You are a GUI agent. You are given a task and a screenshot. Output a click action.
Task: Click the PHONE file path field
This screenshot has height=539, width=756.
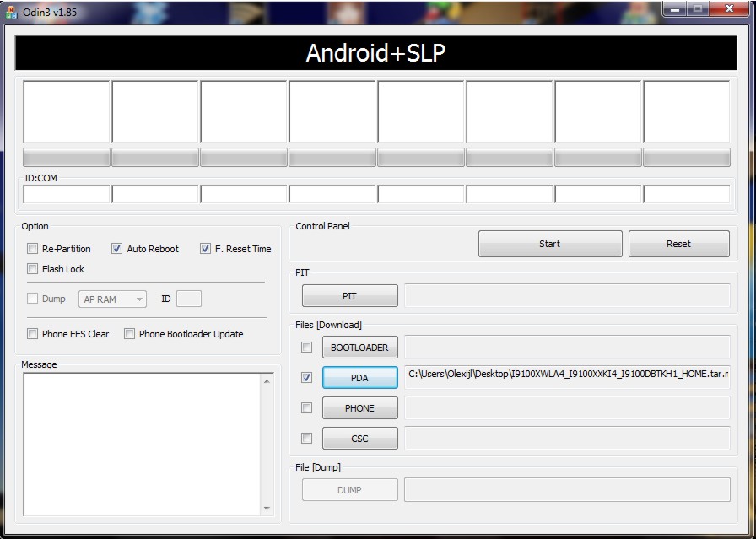point(567,408)
